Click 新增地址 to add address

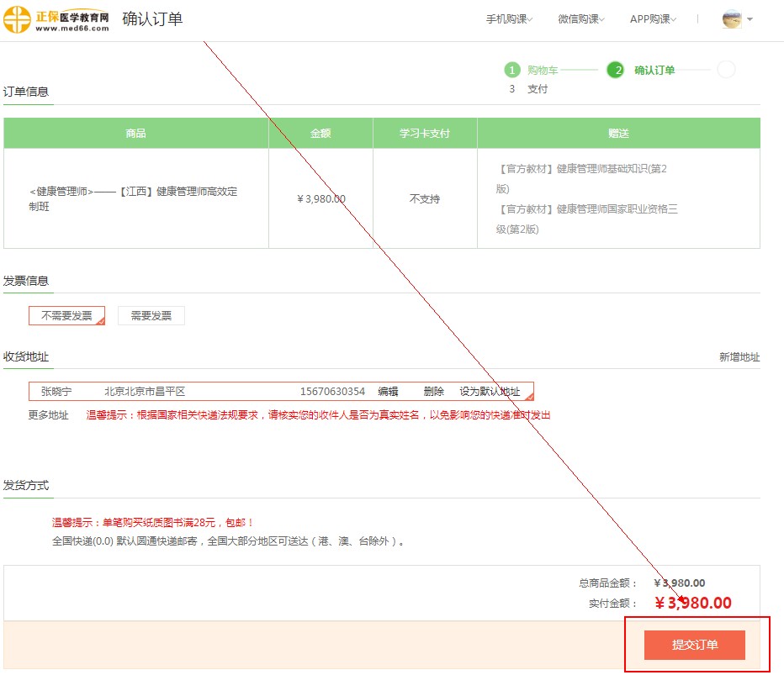coord(739,357)
